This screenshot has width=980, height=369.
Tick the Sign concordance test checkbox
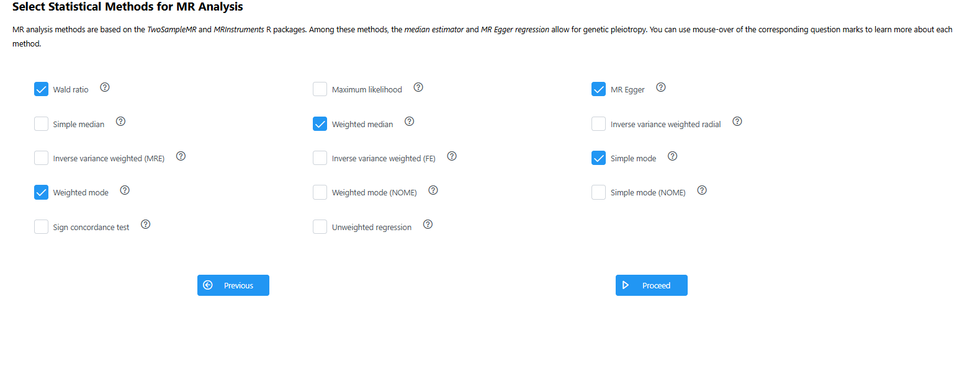click(x=41, y=227)
